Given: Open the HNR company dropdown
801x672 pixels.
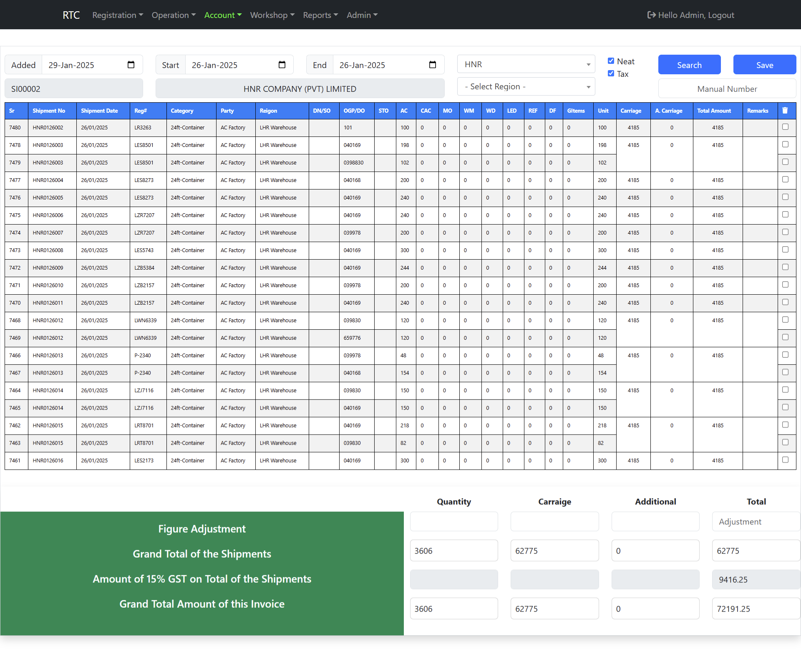Looking at the screenshot, I should pyautogui.click(x=526, y=64).
